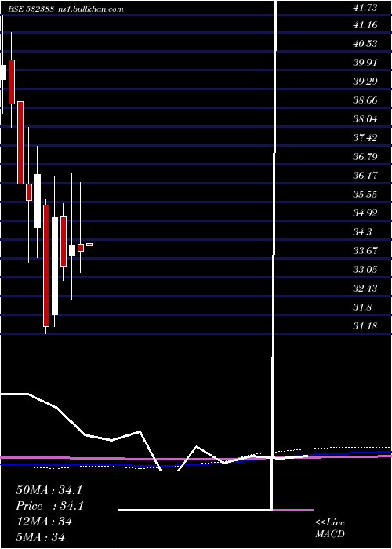This screenshot has width=392, height=549.
Task: Click the 33.67 price axis label
Action: point(365,251)
